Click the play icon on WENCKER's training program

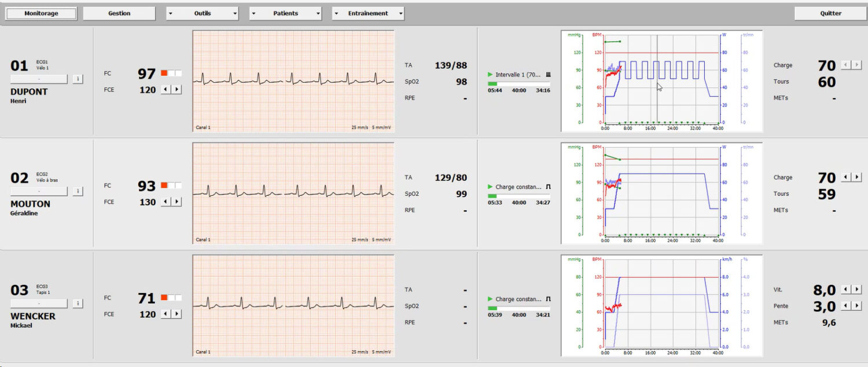coord(490,299)
